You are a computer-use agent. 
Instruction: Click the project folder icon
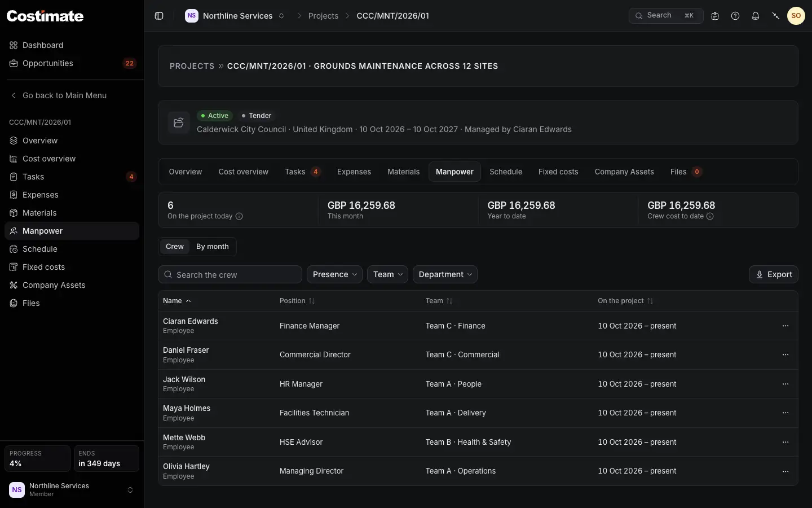179,122
